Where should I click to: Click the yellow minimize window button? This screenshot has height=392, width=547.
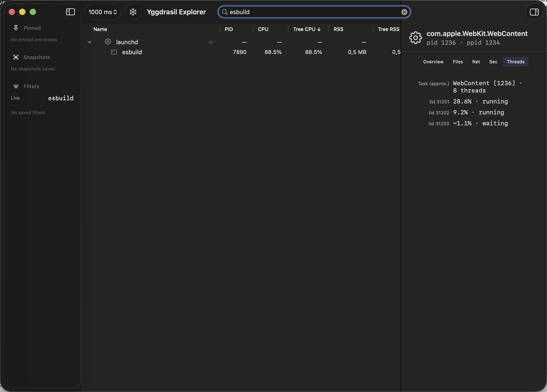point(22,12)
